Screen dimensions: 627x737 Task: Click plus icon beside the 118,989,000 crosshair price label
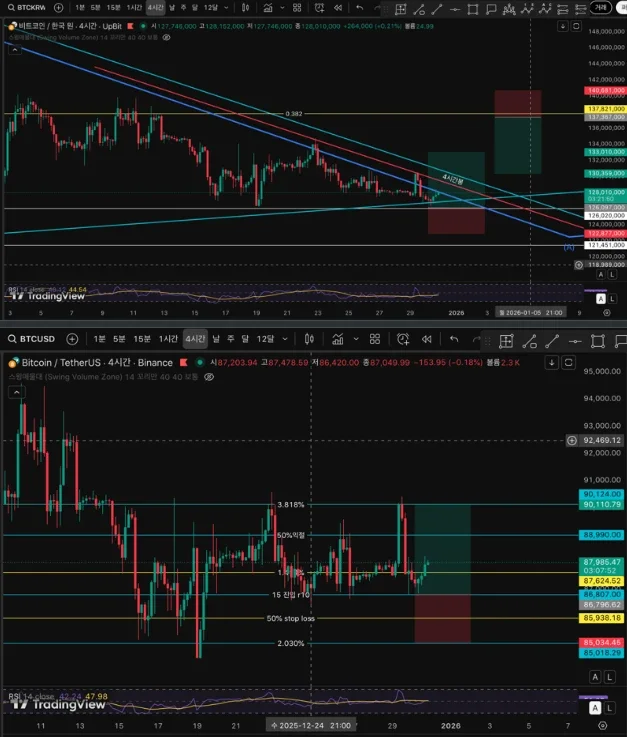click(579, 265)
